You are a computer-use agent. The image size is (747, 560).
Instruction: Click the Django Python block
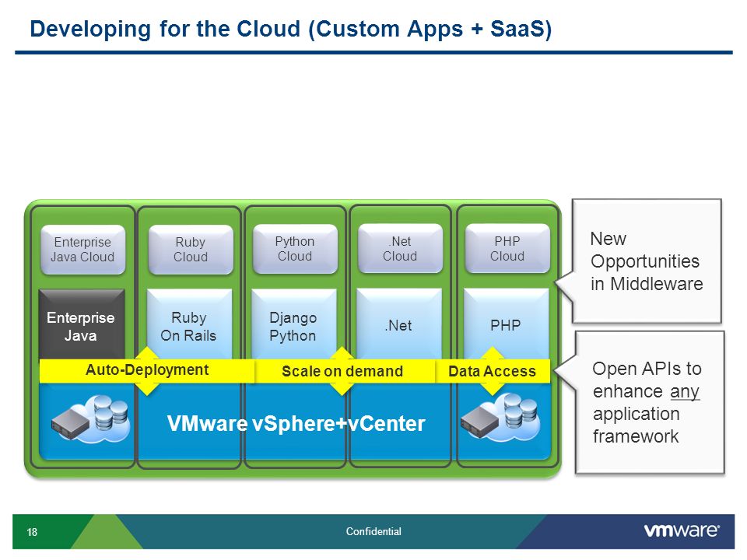pyautogui.click(x=293, y=324)
